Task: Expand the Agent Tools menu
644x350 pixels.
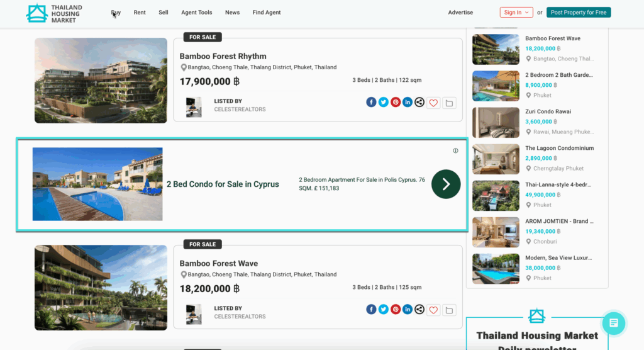Action: click(x=196, y=13)
